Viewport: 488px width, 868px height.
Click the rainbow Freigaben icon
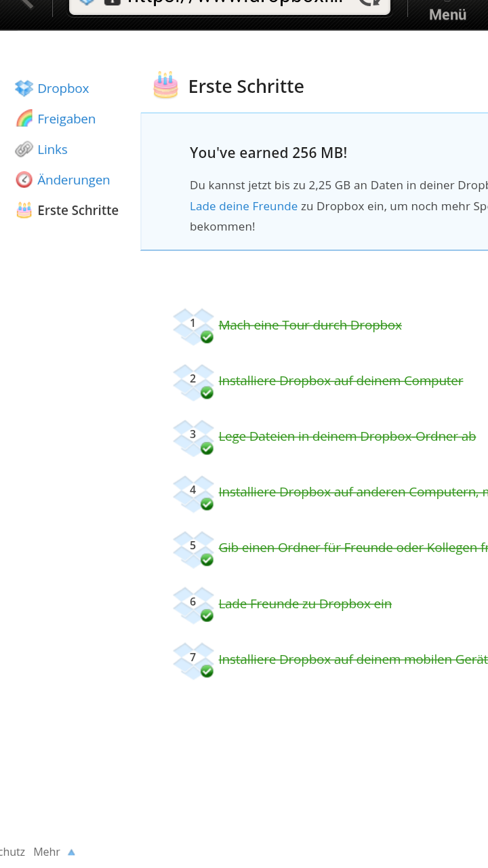24,119
